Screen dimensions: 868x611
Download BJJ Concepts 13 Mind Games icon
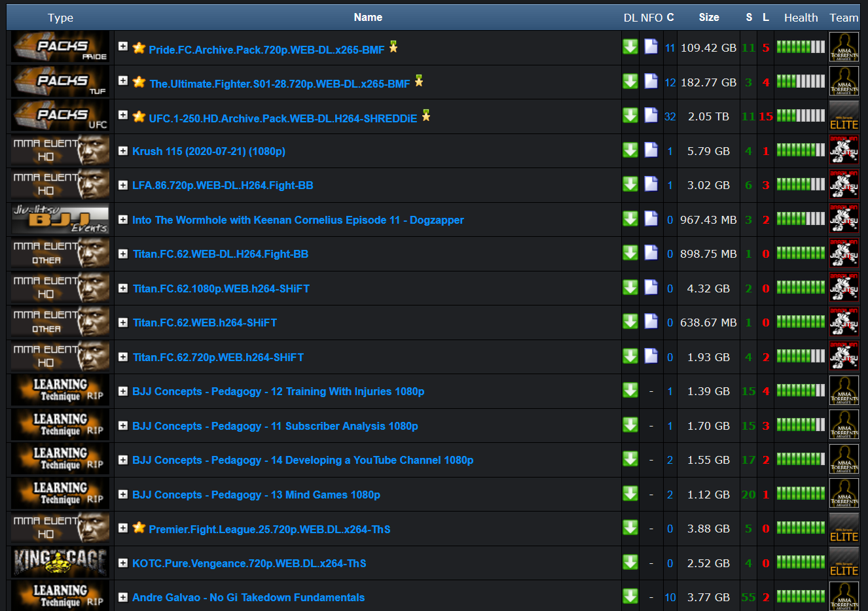click(630, 493)
